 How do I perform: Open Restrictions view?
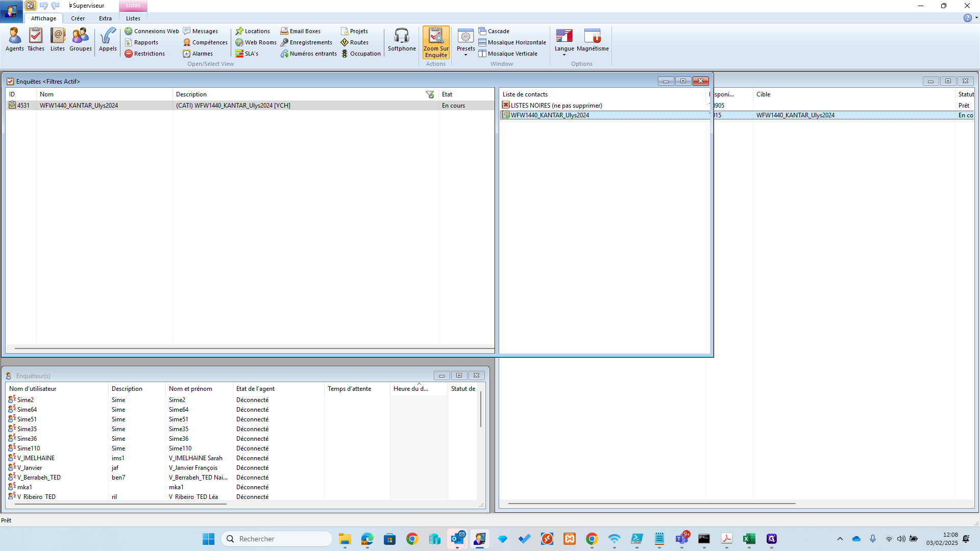(x=144, y=54)
